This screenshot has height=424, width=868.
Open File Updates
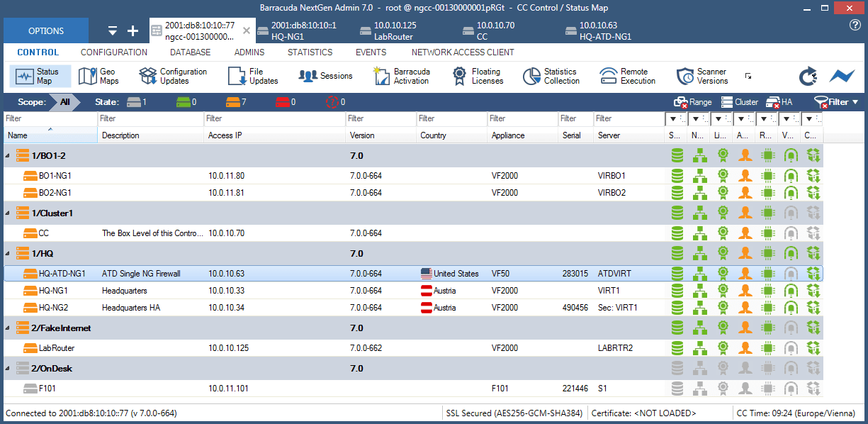pos(254,76)
